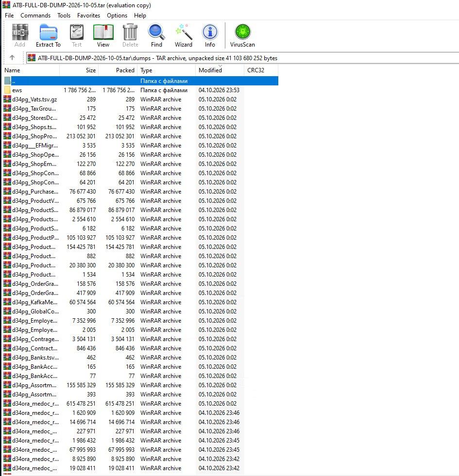
Task: Click the archive path address field
Action: 242,58
